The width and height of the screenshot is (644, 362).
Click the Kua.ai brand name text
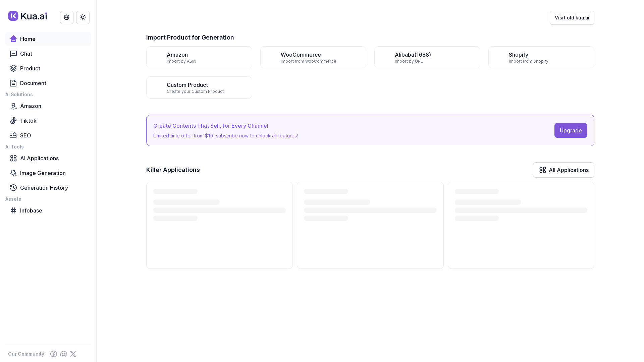click(34, 16)
